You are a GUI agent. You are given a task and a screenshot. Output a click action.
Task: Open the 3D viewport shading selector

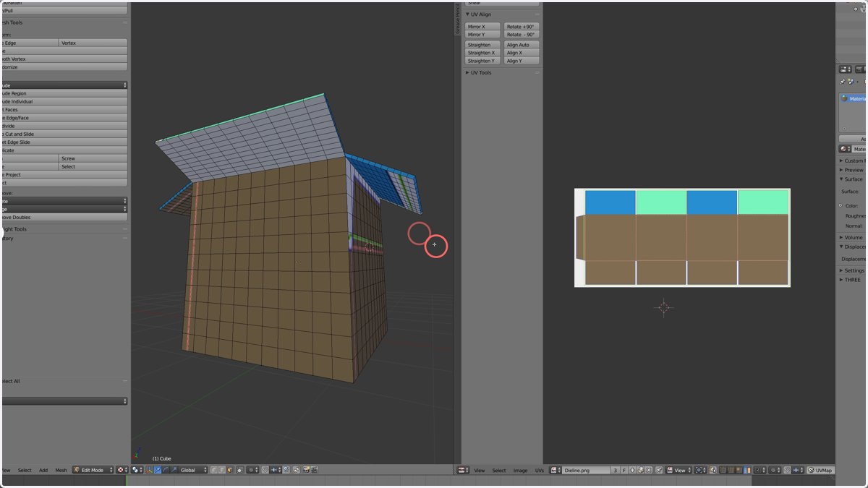click(x=122, y=470)
